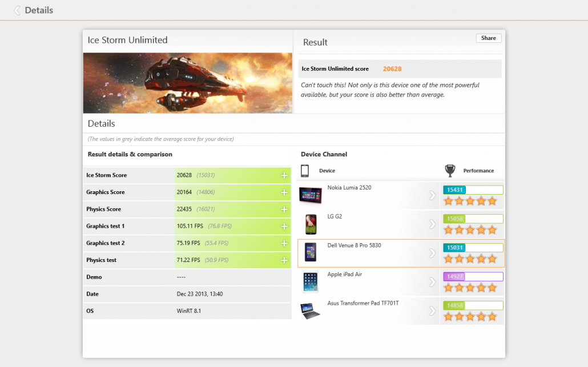
Task: Click the Result heading
Action: click(315, 42)
